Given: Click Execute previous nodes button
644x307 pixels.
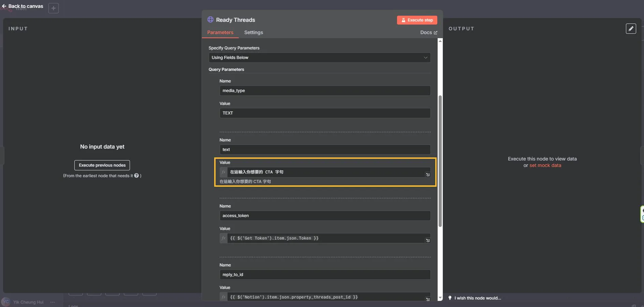Looking at the screenshot, I should pyautogui.click(x=102, y=165).
